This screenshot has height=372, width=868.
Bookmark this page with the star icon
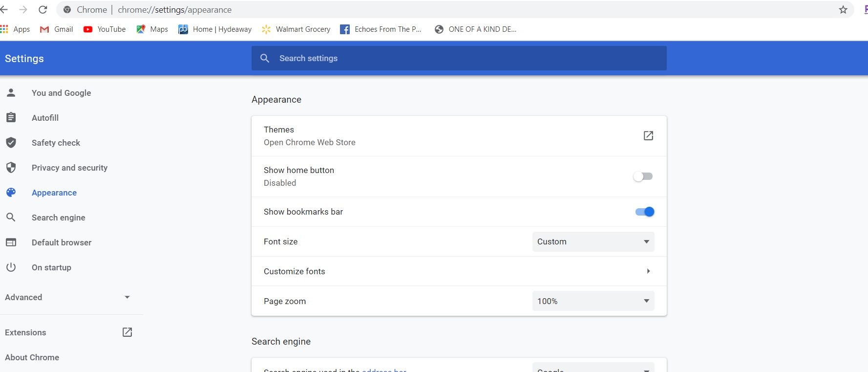843,10
